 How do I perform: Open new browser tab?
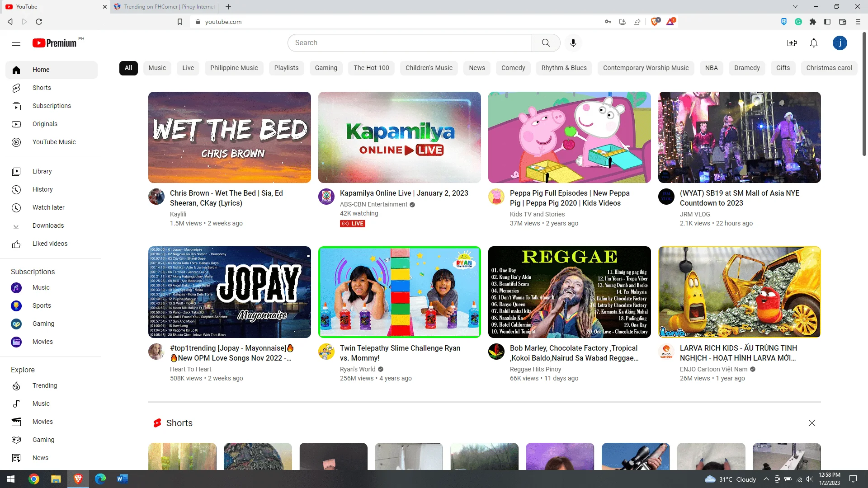point(228,7)
